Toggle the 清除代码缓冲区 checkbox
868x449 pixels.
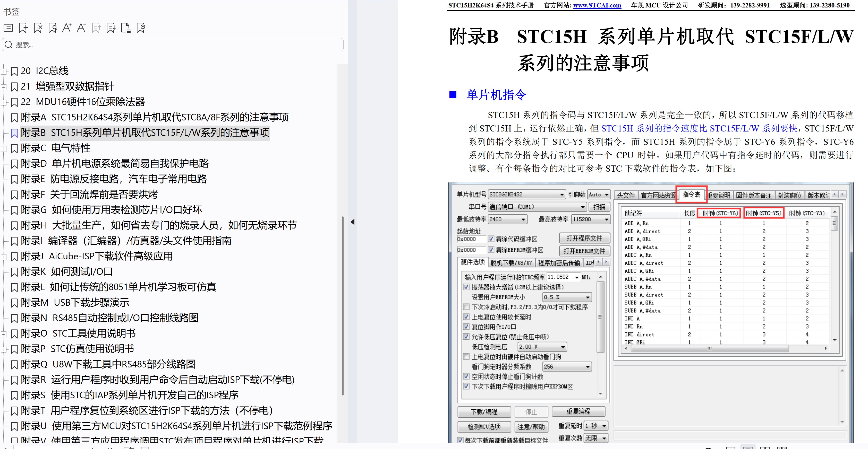click(491, 239)
